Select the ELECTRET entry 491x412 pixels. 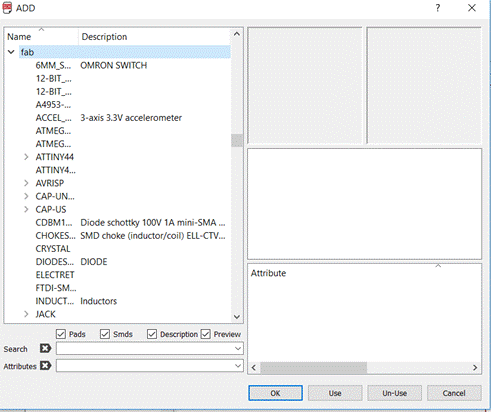point(55,275)
